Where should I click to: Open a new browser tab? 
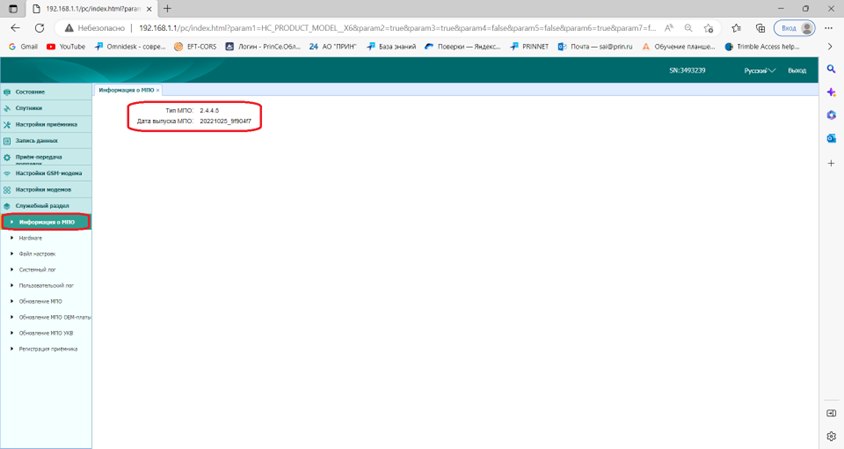(167, 9)
